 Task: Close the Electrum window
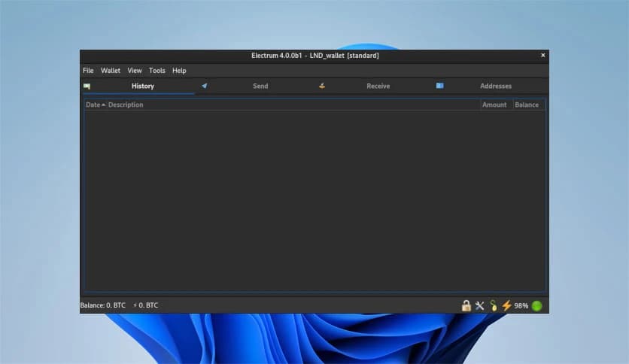542,56
